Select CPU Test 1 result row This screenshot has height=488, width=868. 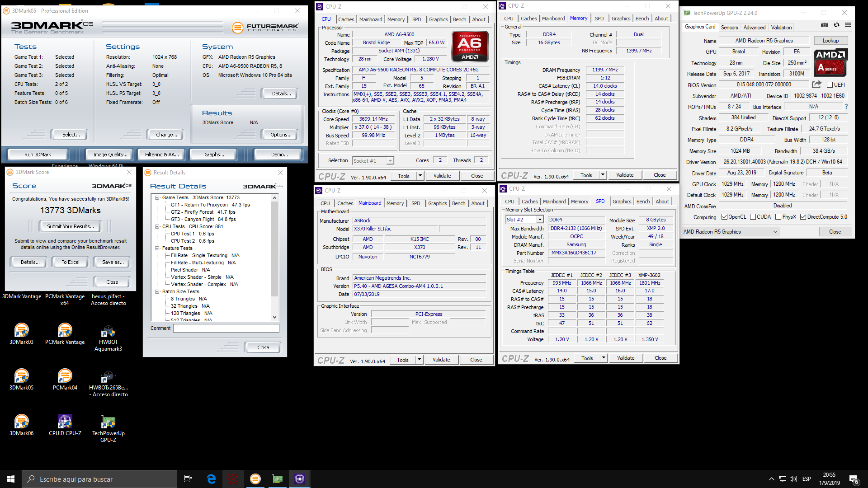[x=192, y=234]
